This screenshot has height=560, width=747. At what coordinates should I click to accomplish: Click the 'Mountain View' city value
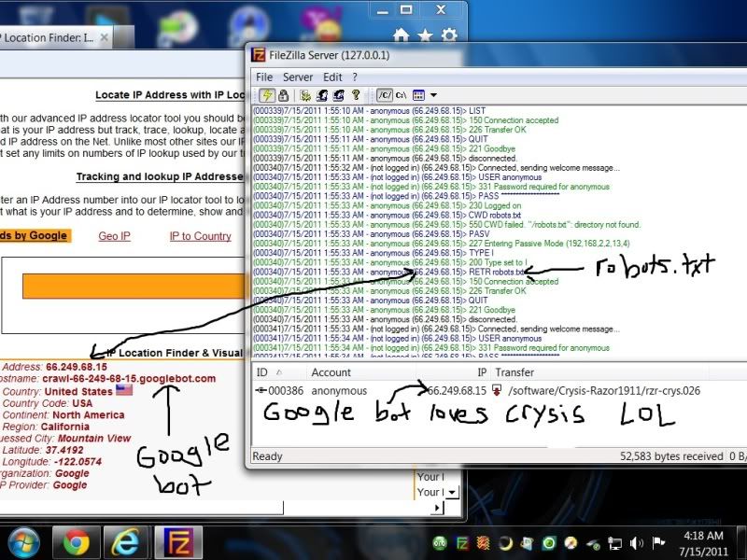pos(94,438)
